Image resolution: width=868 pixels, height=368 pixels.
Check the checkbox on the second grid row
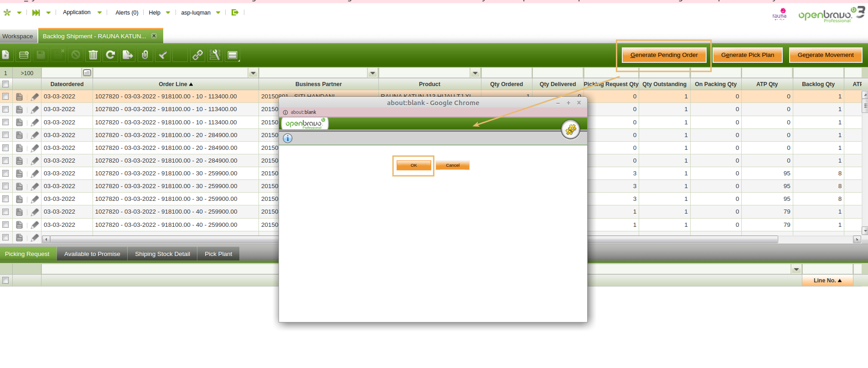coord(5,109)
